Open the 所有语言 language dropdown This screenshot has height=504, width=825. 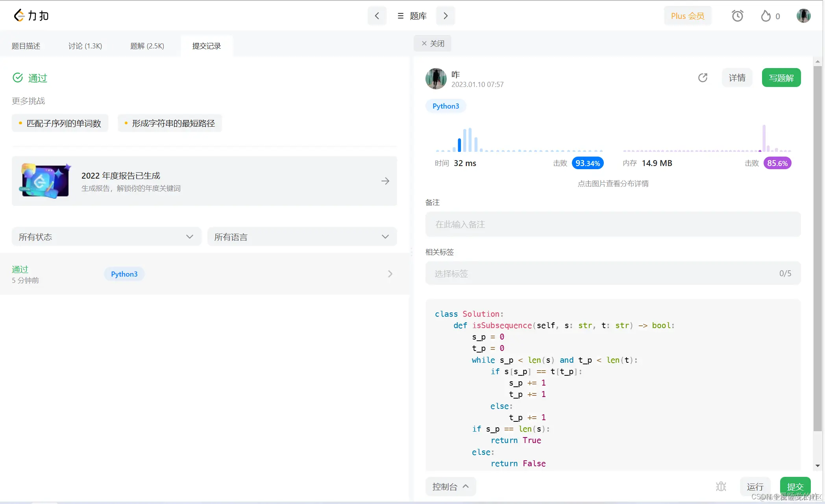pos(302,237)
